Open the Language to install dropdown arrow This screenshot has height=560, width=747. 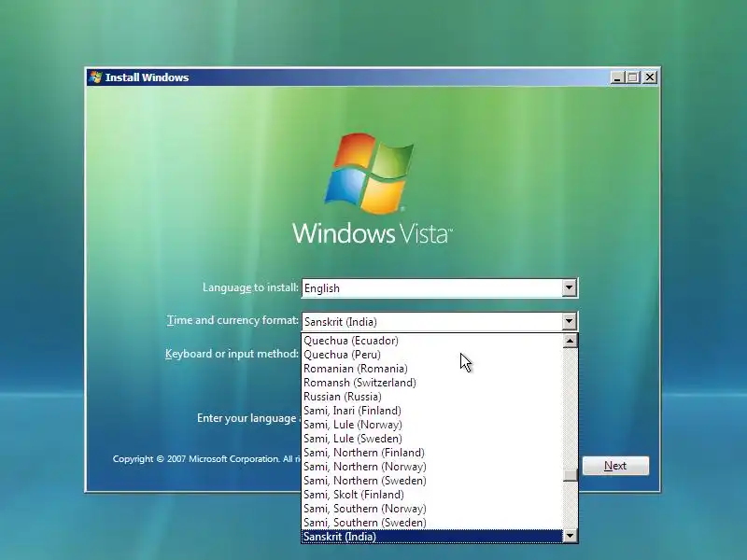[569, 287]
